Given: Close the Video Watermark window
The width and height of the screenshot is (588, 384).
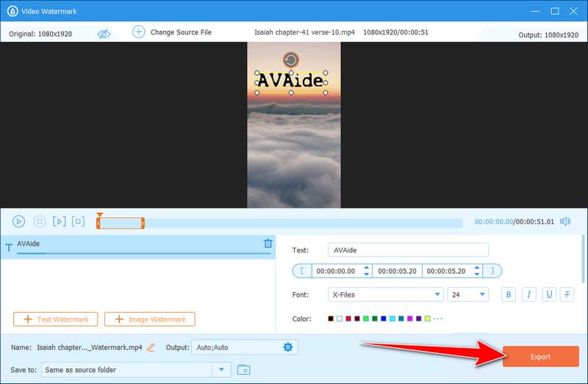Looking at the screenshot, I should (573, 11).
